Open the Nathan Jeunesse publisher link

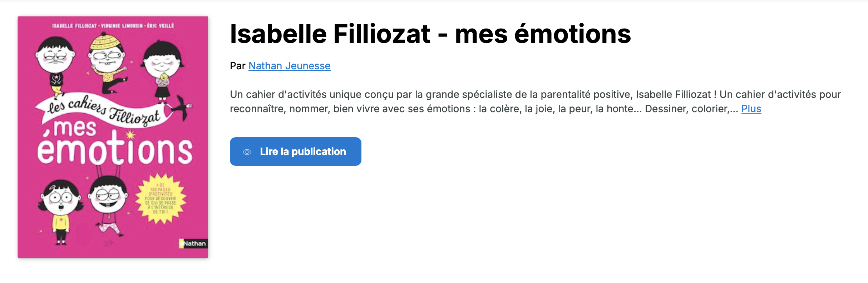[289, 66]
